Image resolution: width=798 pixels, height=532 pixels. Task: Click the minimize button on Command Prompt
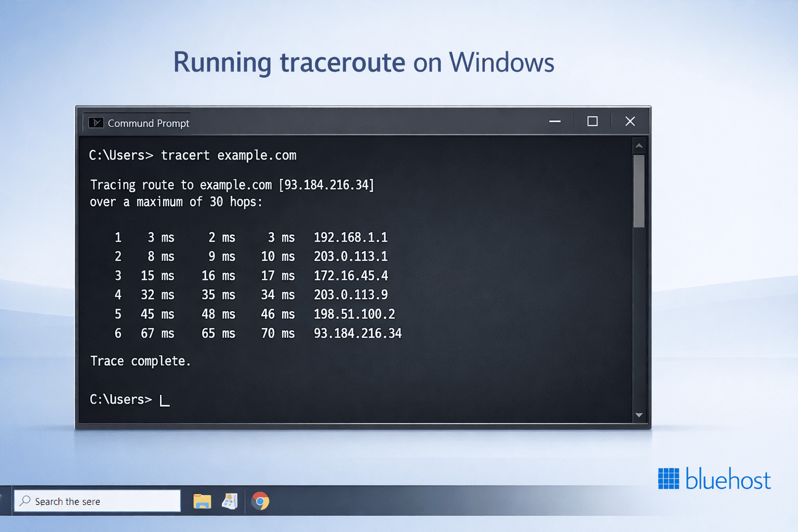click(x=554, y=121)
